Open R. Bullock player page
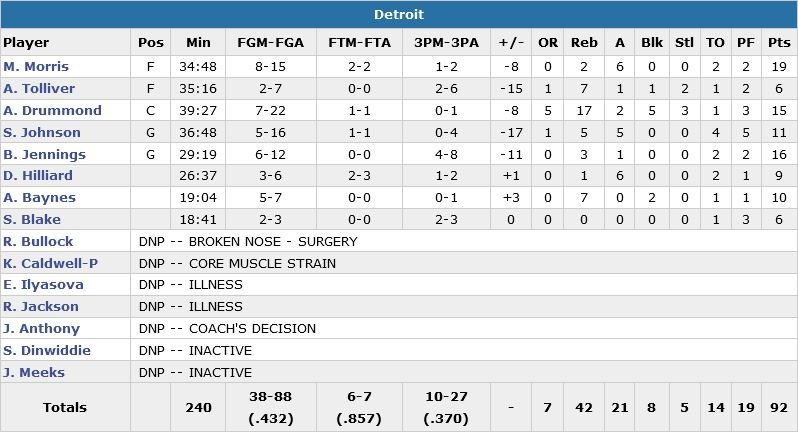Screen dimensions: 798x432 (x=39, y=242)
